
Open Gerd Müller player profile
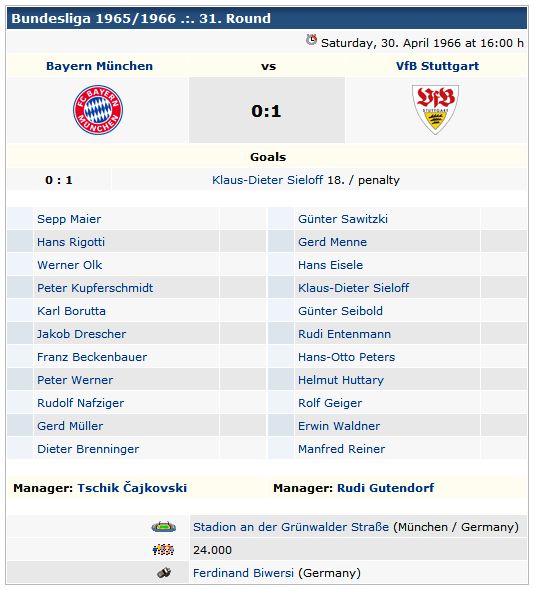pos(70,426)
